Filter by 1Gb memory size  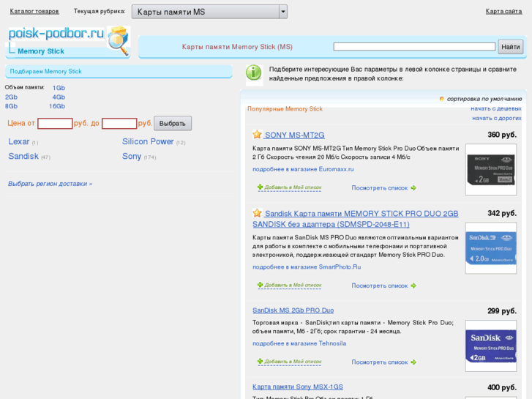pyautogui.click(x=59, y=88)
